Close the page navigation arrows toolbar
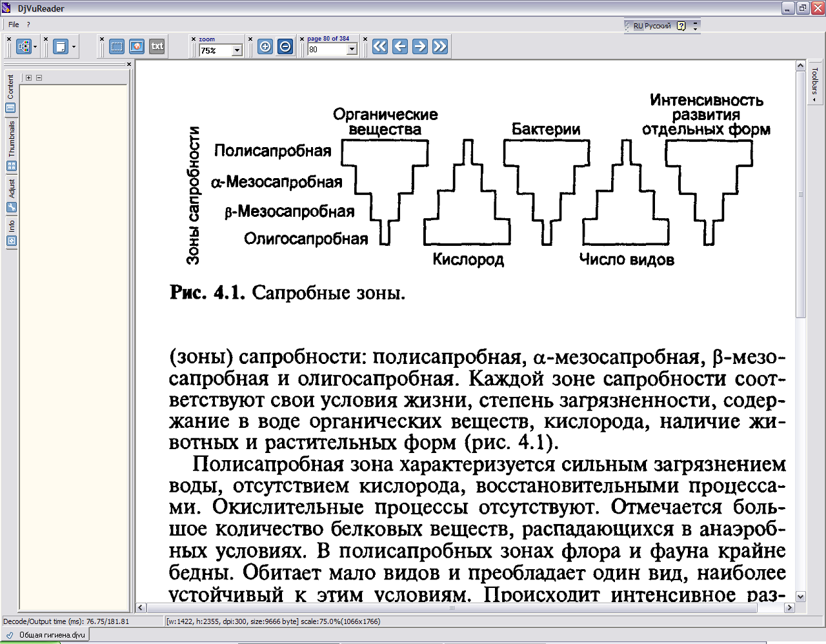This screenshot has width=826, height=644. tap(365, 39)
